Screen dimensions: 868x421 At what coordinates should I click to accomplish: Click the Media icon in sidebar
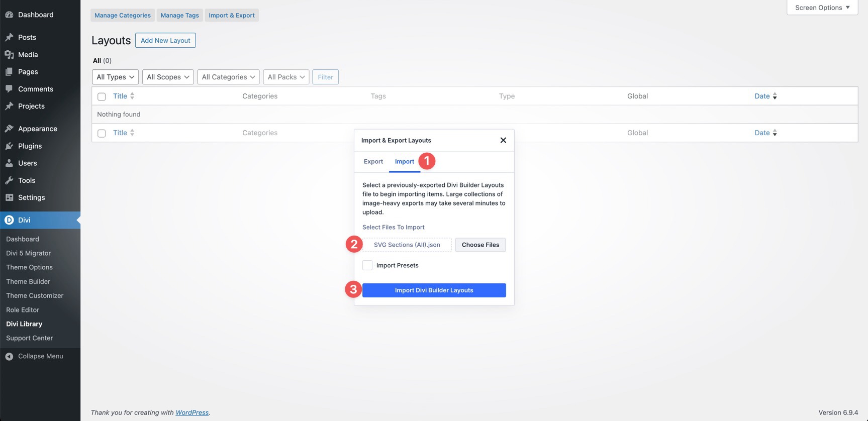tap(9, 54)
